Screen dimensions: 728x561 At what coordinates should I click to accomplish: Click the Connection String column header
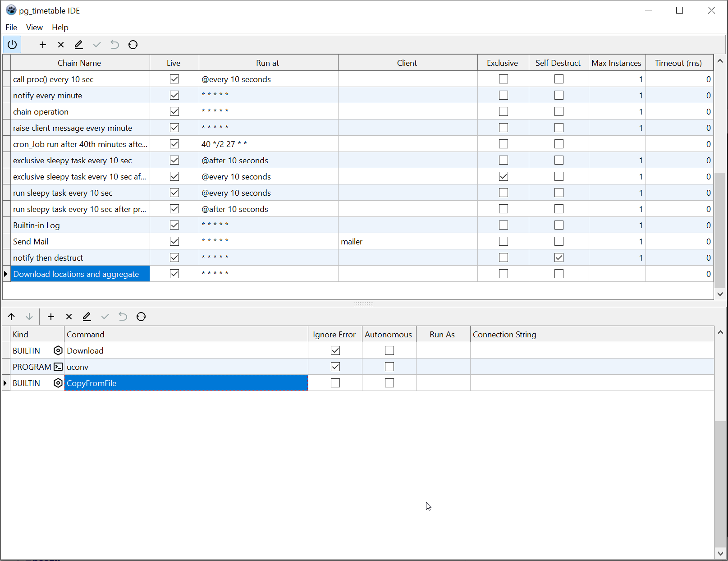tap(592, 335)
